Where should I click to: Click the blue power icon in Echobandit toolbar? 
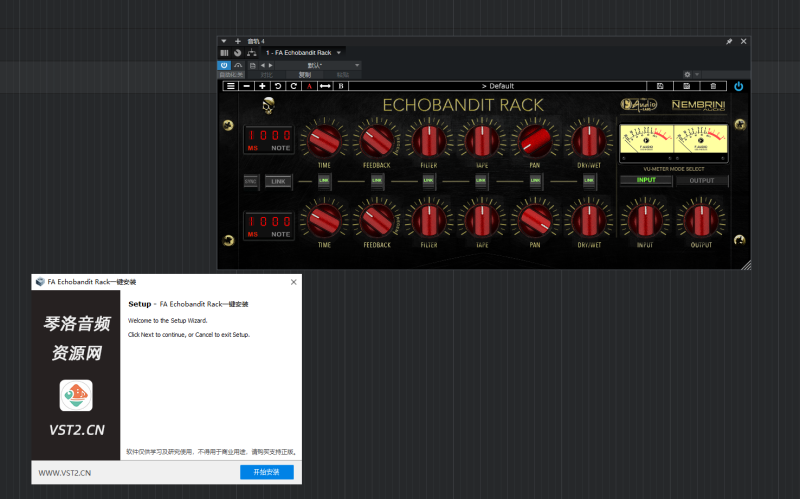pyautogui.click(x=738, y=86)
